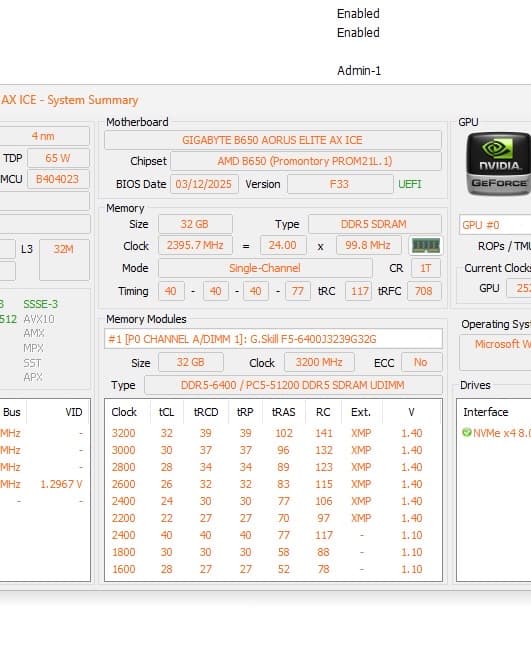The height and width of the screenshot is (663, 531).
Task: Click the CR value 1T
Action: [x=425, y=268]
